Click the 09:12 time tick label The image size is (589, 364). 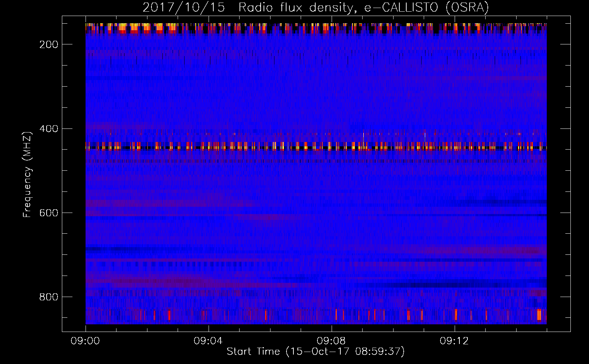coord(455,341)
